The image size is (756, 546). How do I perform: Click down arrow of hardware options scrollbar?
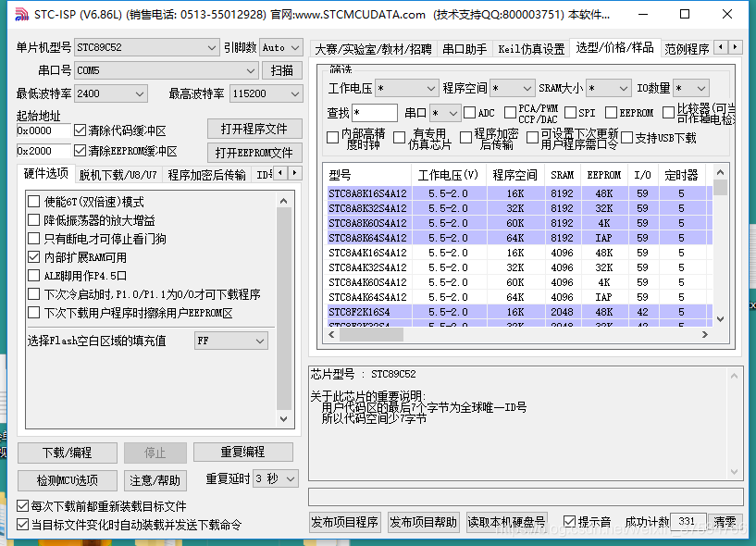click(283, 418)
